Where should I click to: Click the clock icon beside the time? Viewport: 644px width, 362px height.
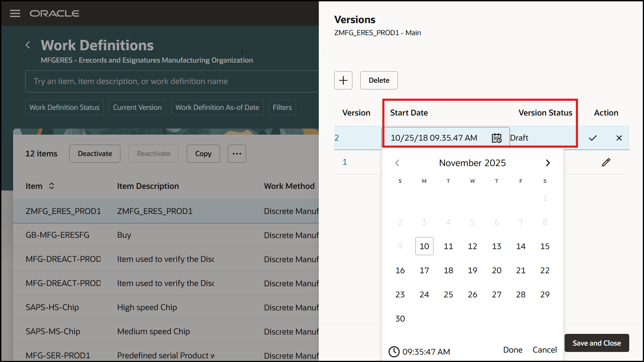click(x=394, y=352)
